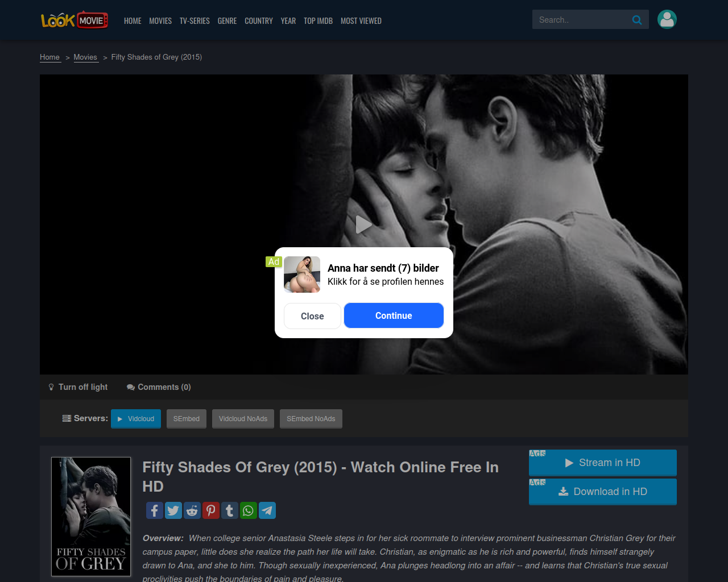Share on Pinterest icon

tap(211, 510)
